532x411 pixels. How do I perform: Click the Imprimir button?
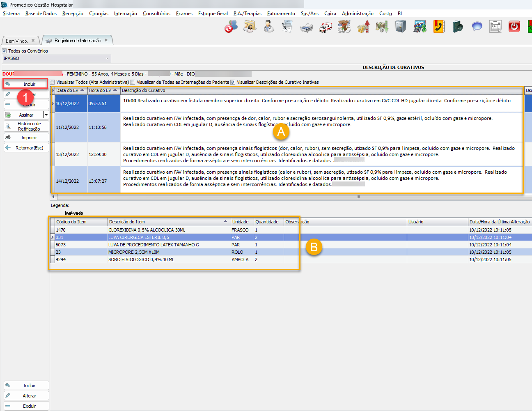click(26, 138)
